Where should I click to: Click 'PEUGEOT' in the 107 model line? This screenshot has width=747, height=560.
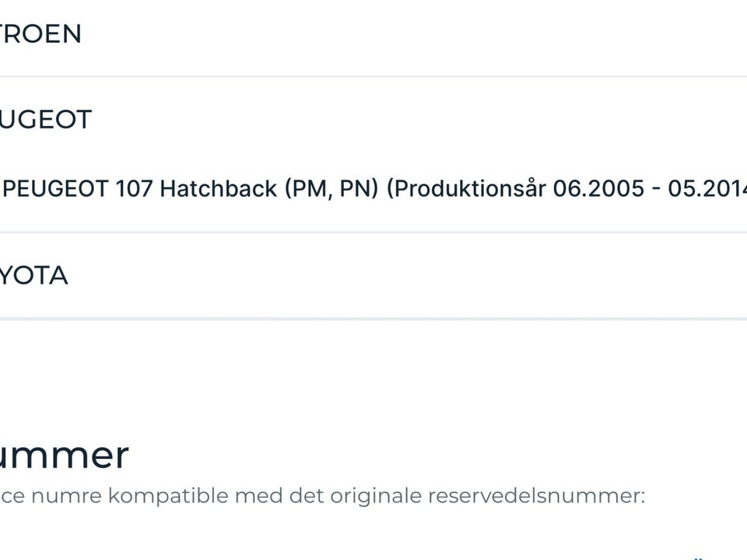[x=55, y=189]
